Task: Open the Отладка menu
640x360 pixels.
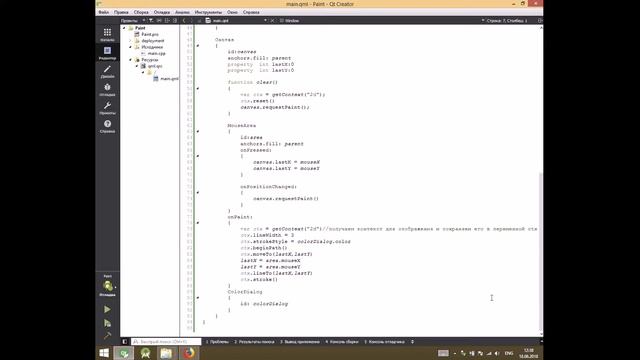Action: pos(162,12)
